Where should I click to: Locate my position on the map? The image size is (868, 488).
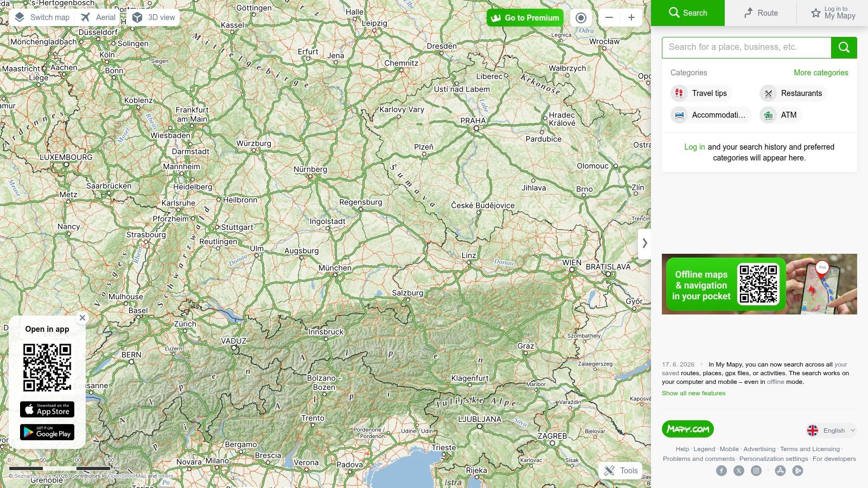581,18
